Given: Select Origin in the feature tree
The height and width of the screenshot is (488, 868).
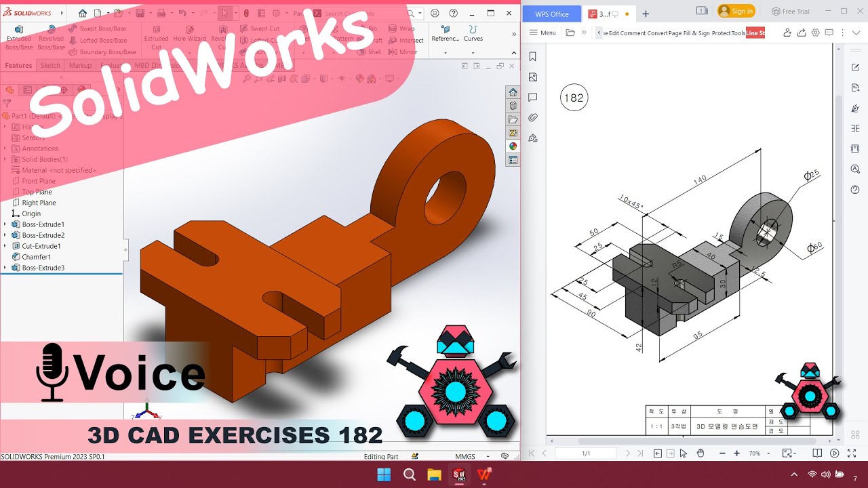Looking at the screenshot, I should click(x=26, y=213).
